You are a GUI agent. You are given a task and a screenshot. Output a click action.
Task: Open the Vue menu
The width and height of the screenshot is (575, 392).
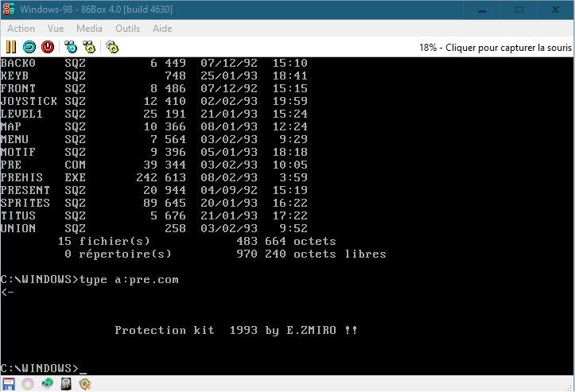tap(56, 29)
